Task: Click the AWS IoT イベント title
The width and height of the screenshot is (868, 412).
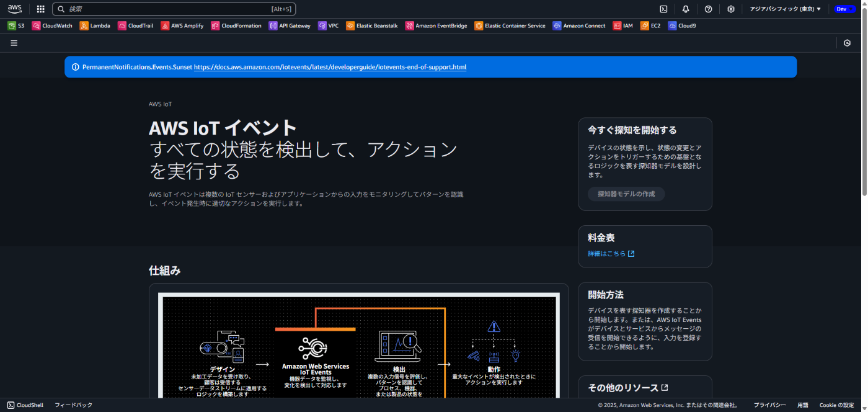Action: point(223,128)
